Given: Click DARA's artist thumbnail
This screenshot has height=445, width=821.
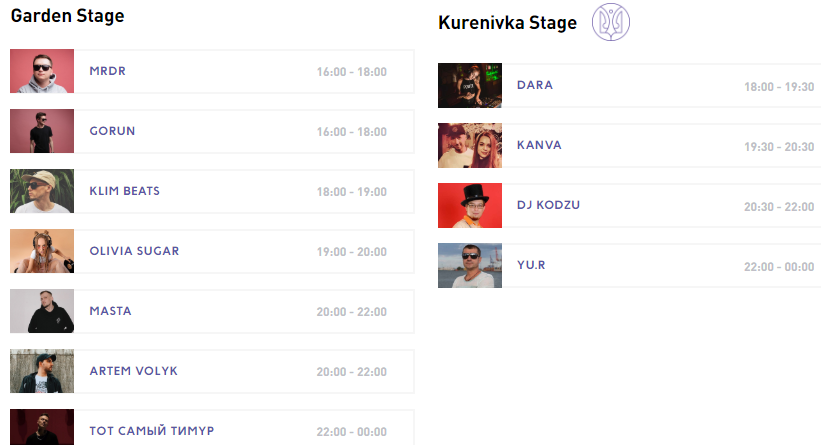Looking at the screenshot, I should [470, 86].
